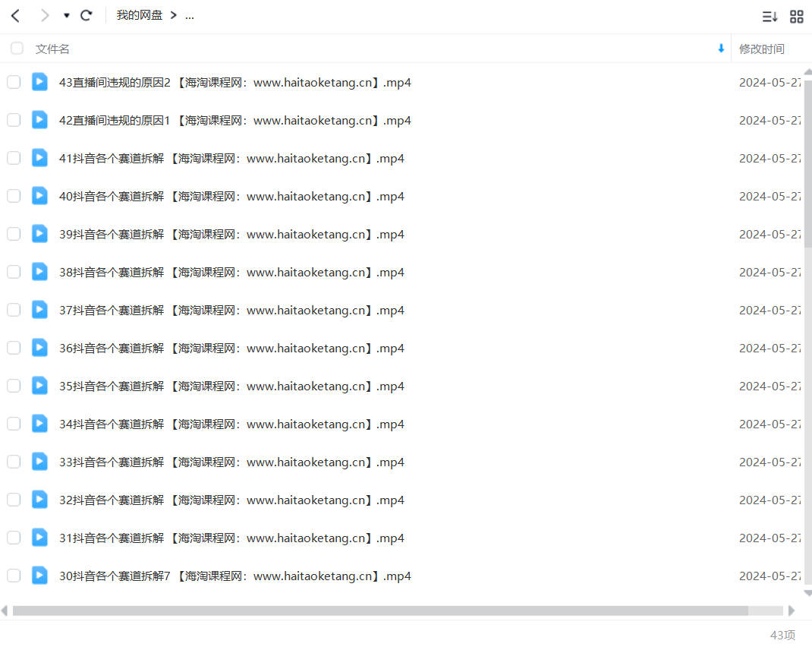Select file name 40抖音各个赛道拆解 .mp4
This screenshot has height=650, width=812.
(231, 197)
